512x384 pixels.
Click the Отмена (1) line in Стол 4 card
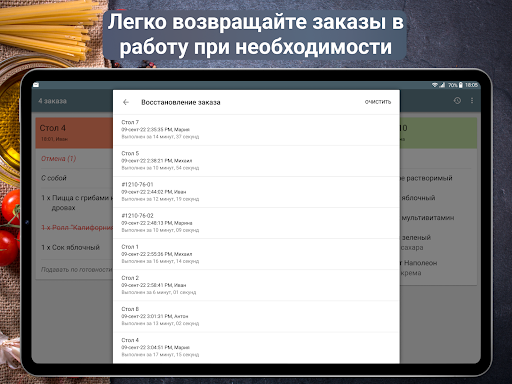58,159
